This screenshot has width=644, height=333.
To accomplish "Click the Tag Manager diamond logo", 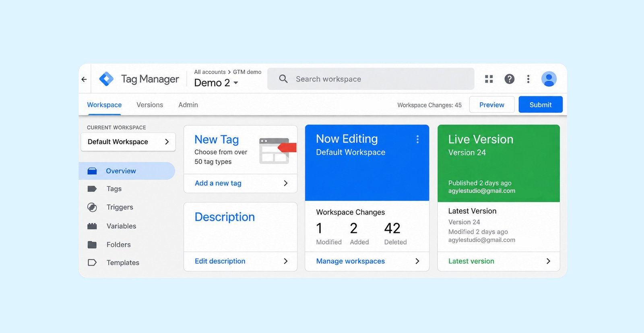I will [106, 79].
